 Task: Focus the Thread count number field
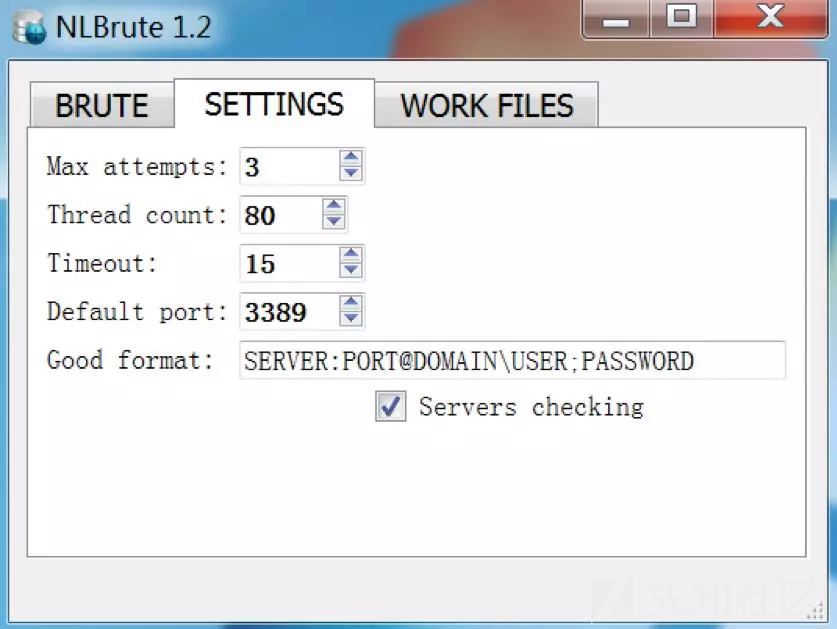[x=280, y=214]
